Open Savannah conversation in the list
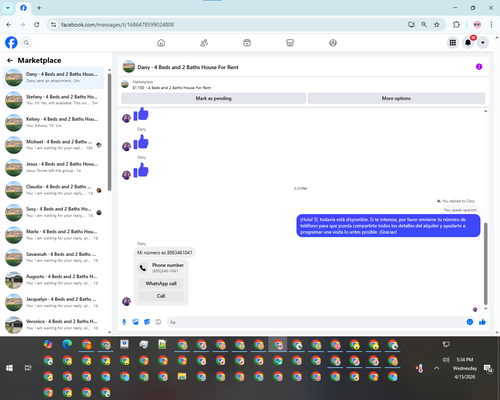Screen dimensions: 500x400 click(x=53, y=257)
